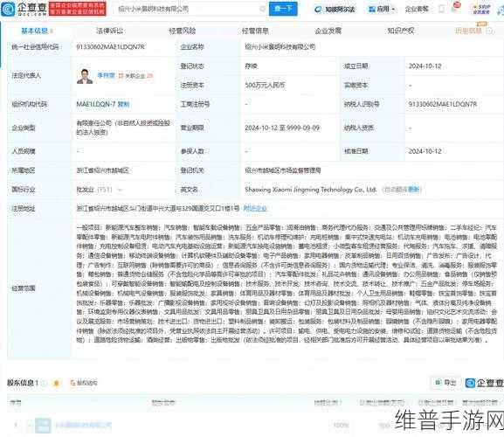Click 更新 link next to English name
The image size is (504, 437).
coord(414,190)
